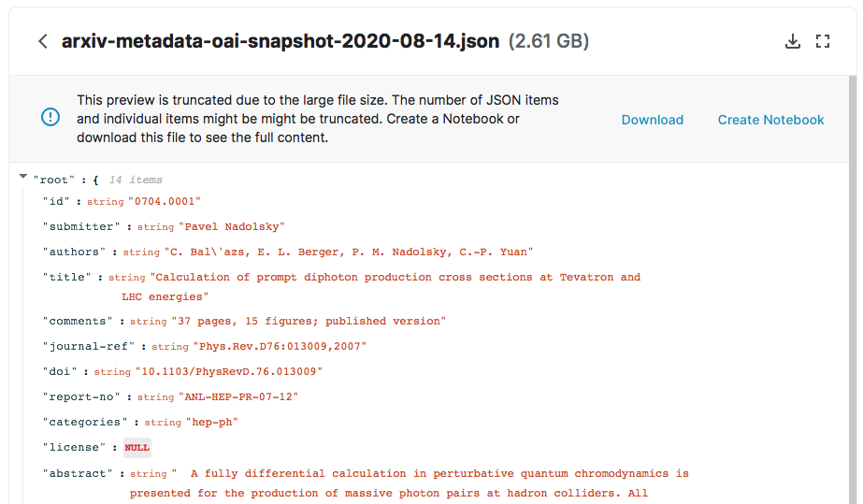863x504 pixels.
Task: Click the Create Notebook link
Action: [x=770, y=120]
